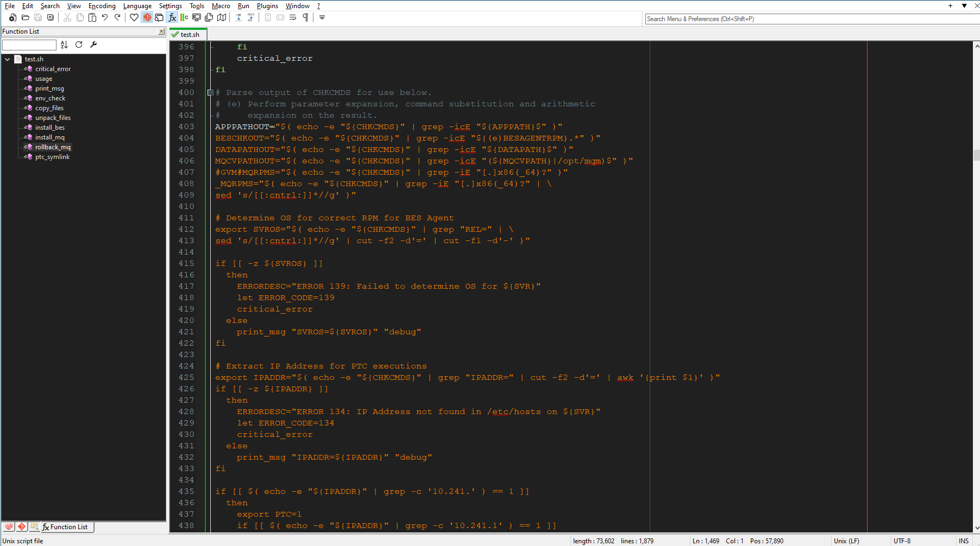
Task: Click line number 415 in margin
Action: [186, 264]
